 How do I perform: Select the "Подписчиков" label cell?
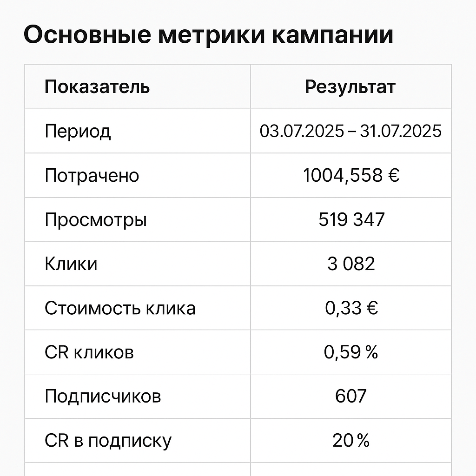point(103,397)
